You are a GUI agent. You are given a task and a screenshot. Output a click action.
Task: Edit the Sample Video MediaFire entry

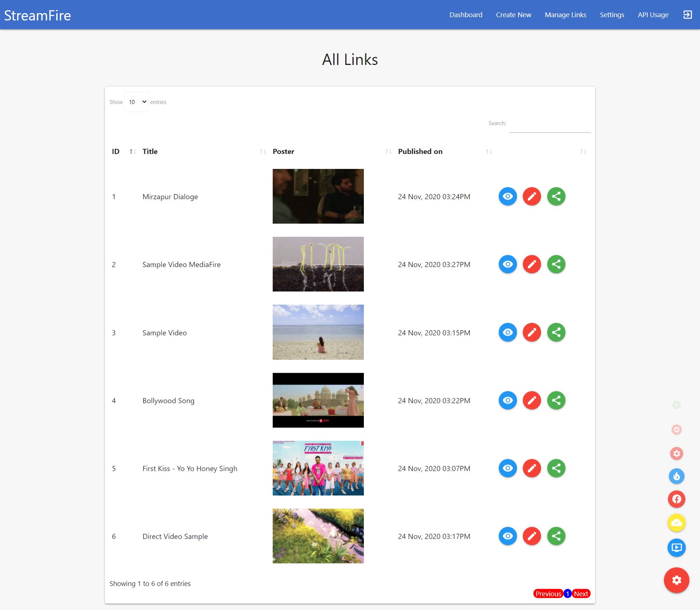(x=532, y=264)
